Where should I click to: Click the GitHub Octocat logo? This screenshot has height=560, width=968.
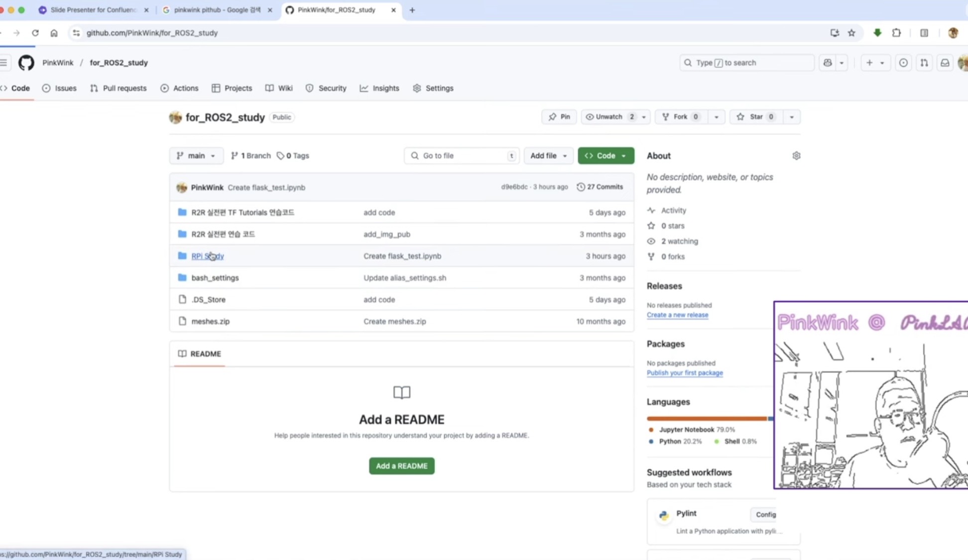coord(26,63)
